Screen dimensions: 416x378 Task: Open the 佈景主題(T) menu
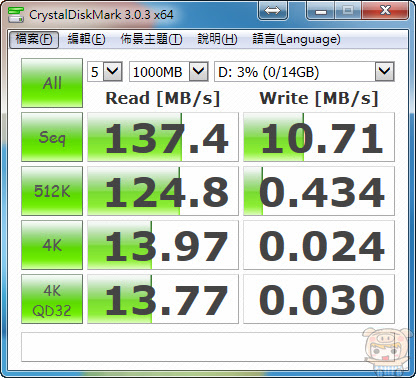151,39
